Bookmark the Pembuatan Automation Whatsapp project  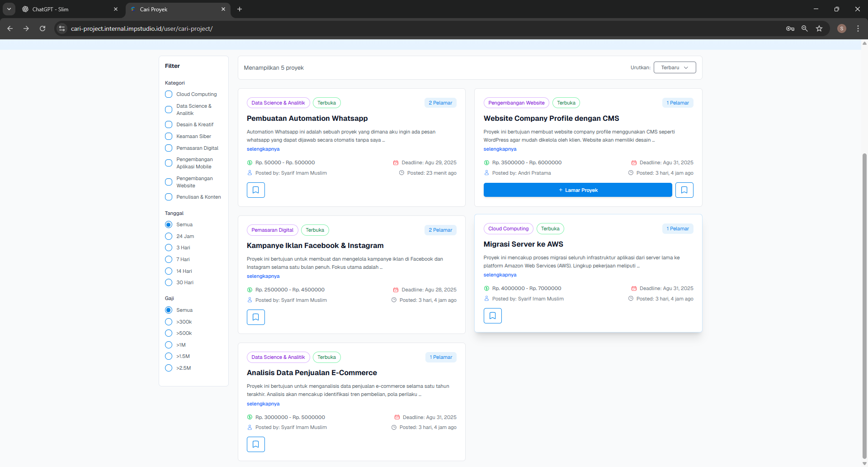[255, 190]
